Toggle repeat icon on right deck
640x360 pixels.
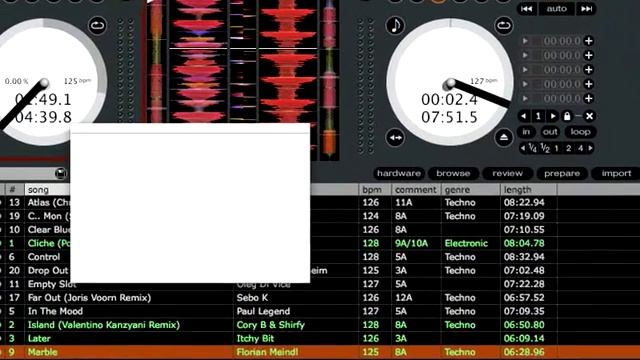click(x=504, y=25)
